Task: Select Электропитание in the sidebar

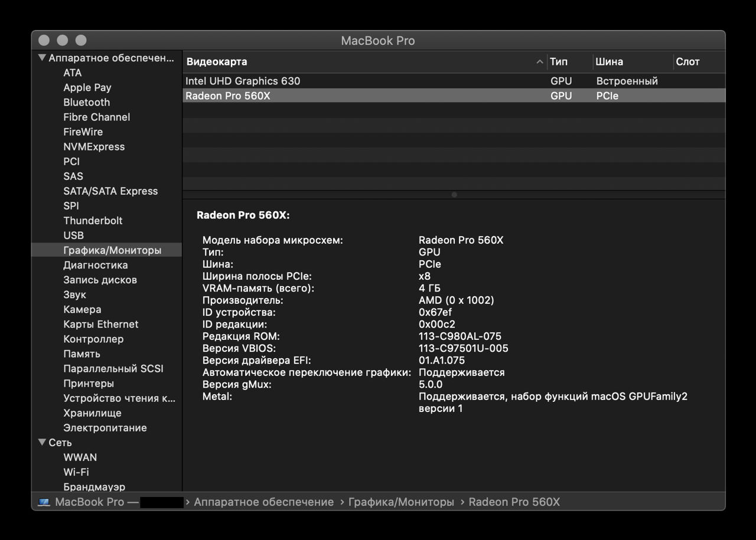Action: pos(105,427)
